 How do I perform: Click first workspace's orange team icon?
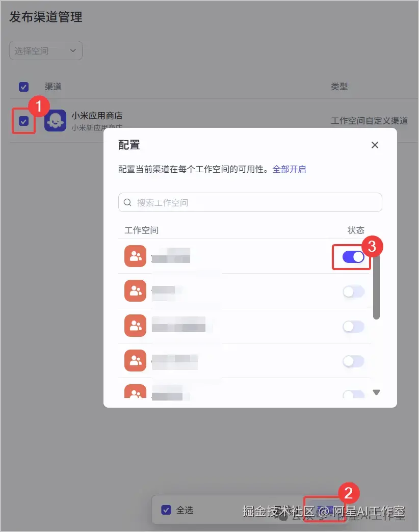pyautogui.click(x=136, y=256)
